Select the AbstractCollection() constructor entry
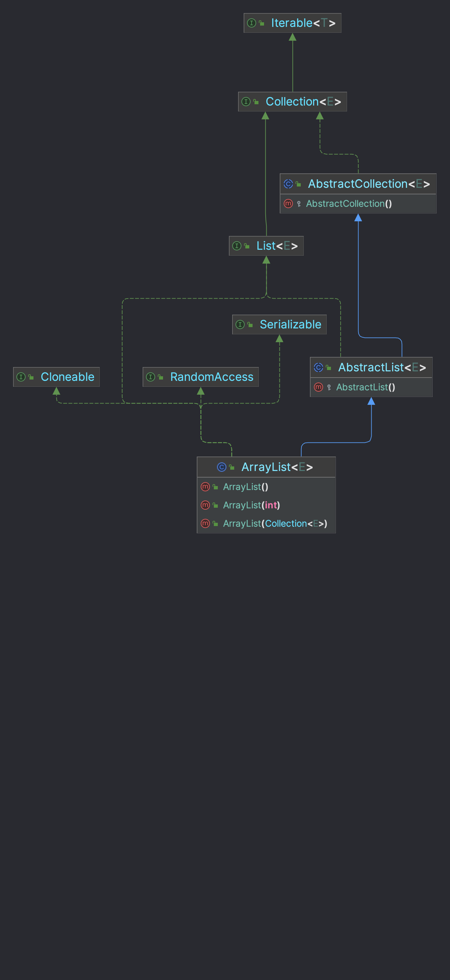The height and width of the screenshot is (980, 450). (358, 204)
